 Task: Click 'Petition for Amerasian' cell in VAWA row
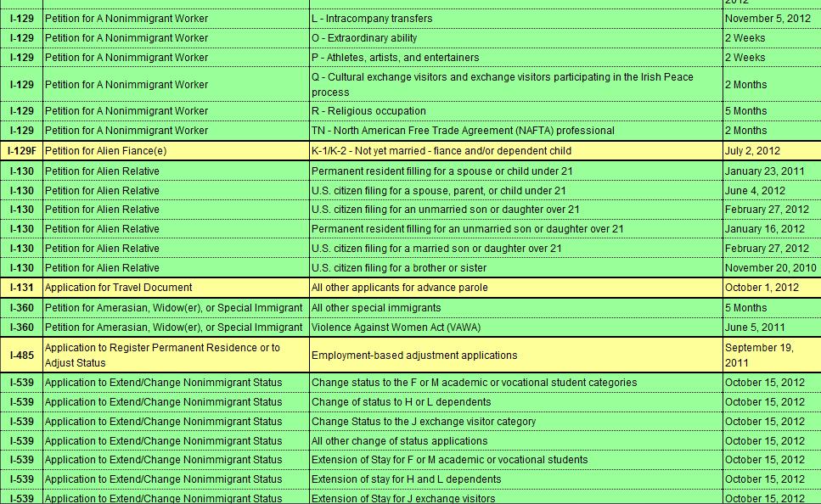[176, 328]
